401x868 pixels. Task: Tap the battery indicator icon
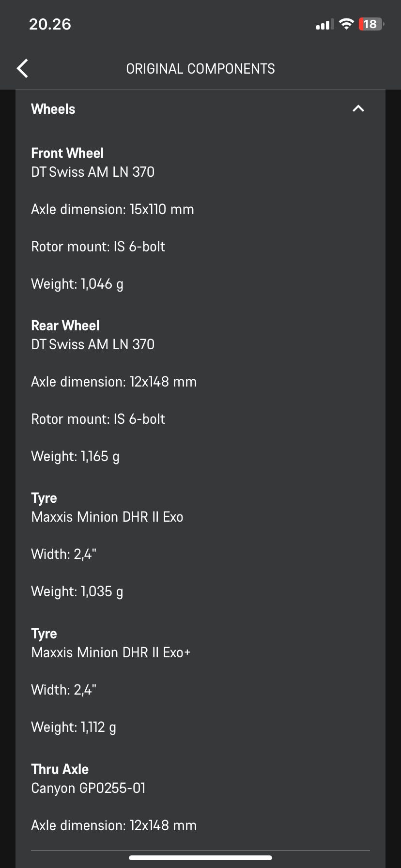[x=371, y=24]
